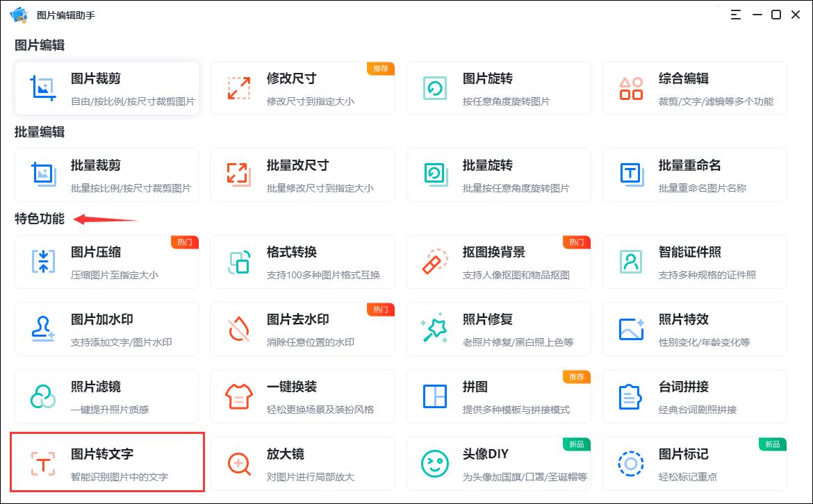Launch the 一键换装 outfit change feature

302,396
